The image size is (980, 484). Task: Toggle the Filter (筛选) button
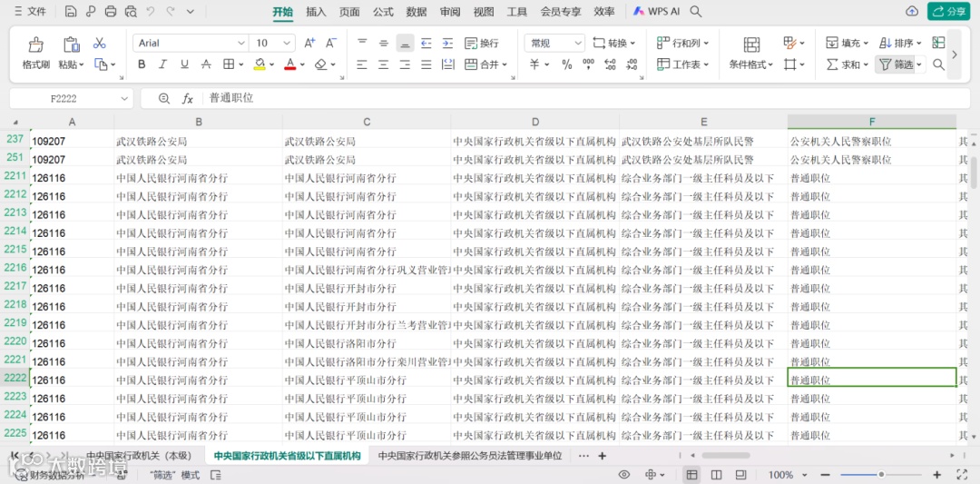(896, 64)
